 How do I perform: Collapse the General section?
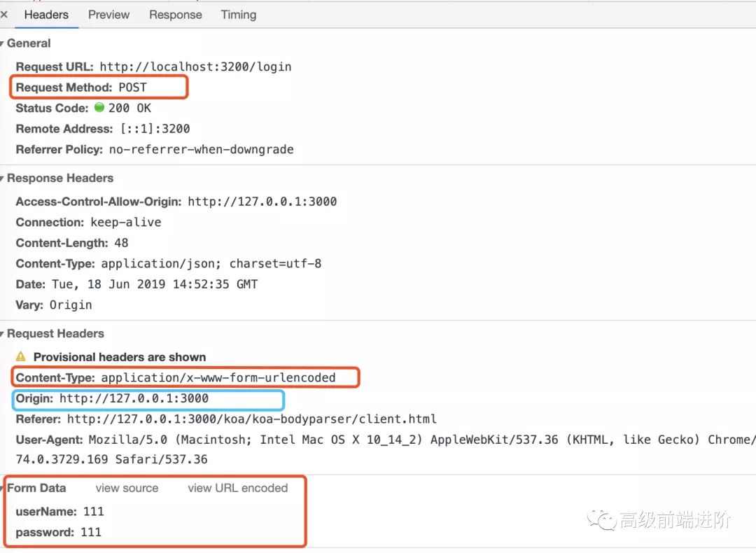[2, 44]
